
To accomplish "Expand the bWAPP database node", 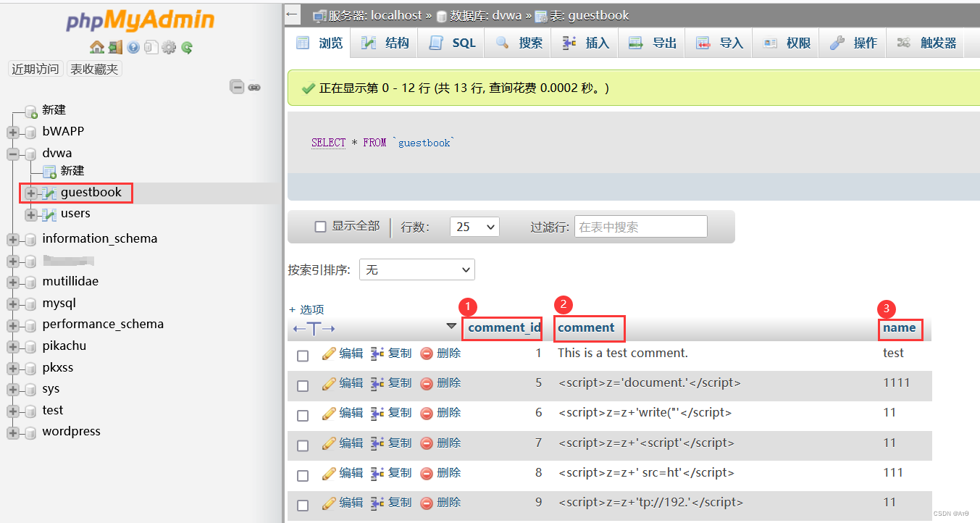I will pos(13,133).
